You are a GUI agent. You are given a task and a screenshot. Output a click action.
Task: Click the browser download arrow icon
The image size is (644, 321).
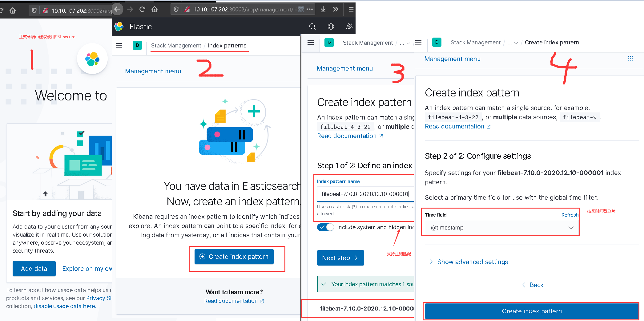(x=323, y=10)
